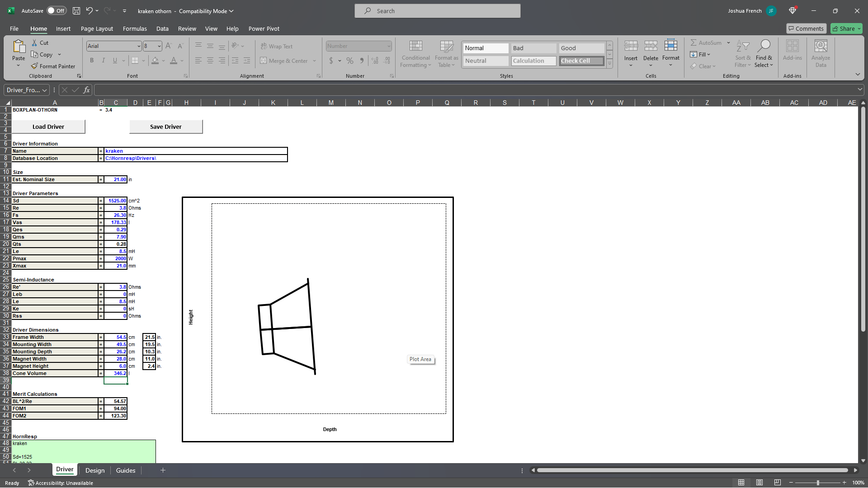Click the Undo arrow icon
The image size is (868, 488).
click(90, 11)
